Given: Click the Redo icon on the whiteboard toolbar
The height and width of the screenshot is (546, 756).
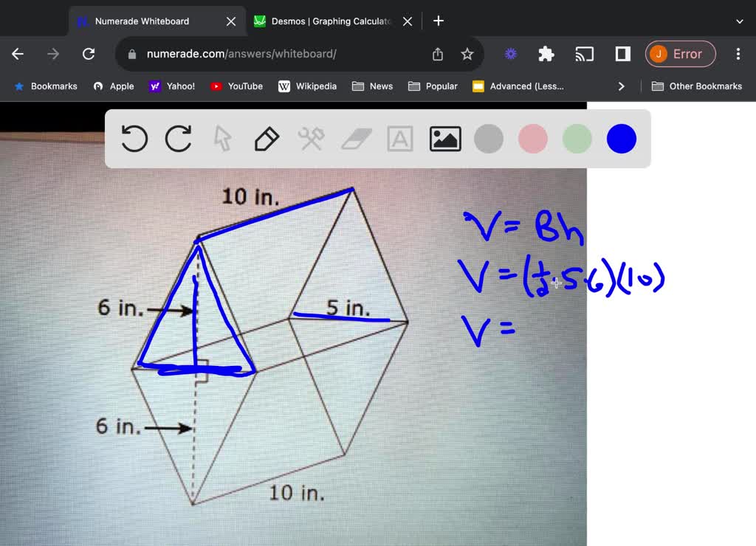Looking at the screenshot, I should tap(178, 139).
